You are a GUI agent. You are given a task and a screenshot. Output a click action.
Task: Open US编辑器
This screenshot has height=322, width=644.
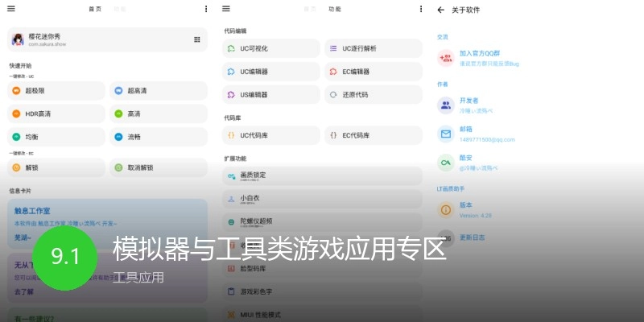[x=271, y=94]
